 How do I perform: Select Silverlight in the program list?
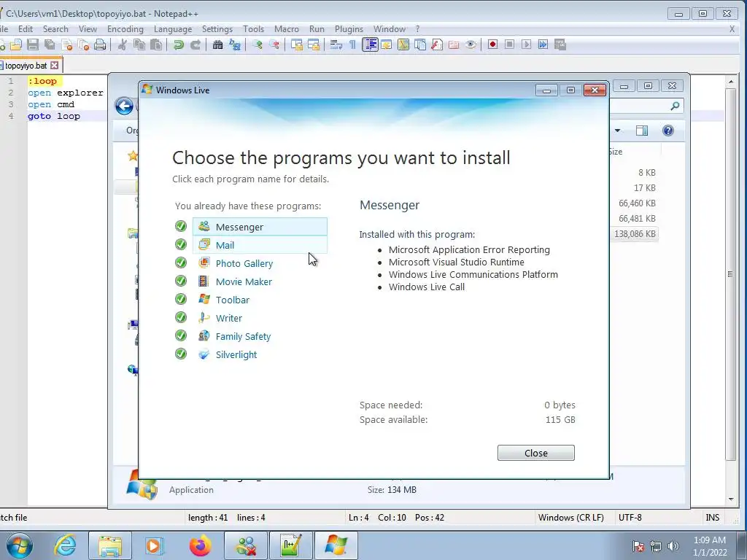[236, 354]
